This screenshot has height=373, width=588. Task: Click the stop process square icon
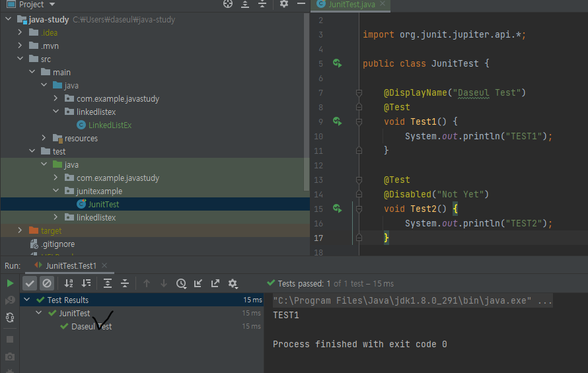[10, 339]
